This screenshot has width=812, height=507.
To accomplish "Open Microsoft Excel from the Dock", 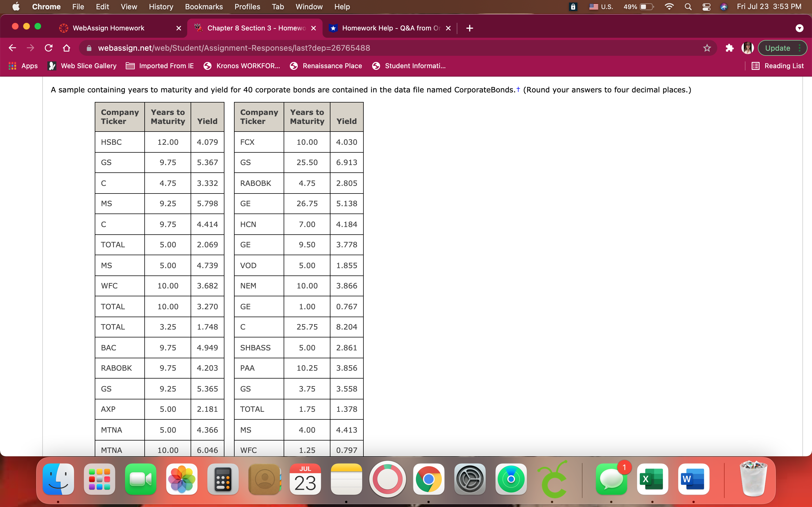I will (x=653, y=479).
